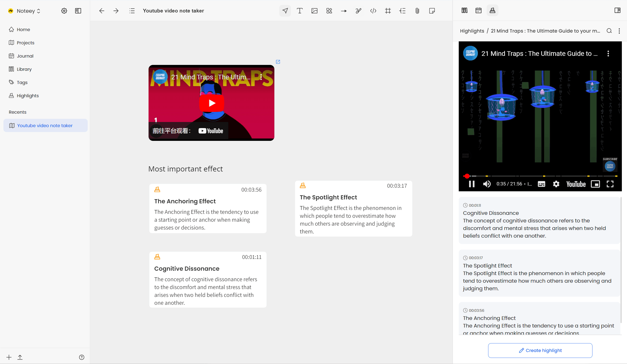The height and width of the screenshot is (364, 627).
Task: Open the embedded video external link icon
Action: [278, 62]
